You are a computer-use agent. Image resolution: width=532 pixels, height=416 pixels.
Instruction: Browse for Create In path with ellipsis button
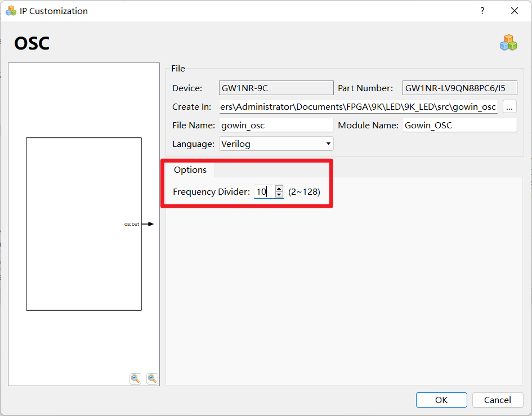(509, 107)
